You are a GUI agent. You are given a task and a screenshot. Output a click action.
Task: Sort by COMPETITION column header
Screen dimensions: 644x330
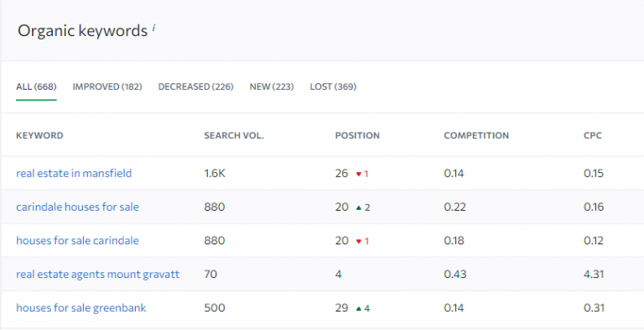coord(476,135)
